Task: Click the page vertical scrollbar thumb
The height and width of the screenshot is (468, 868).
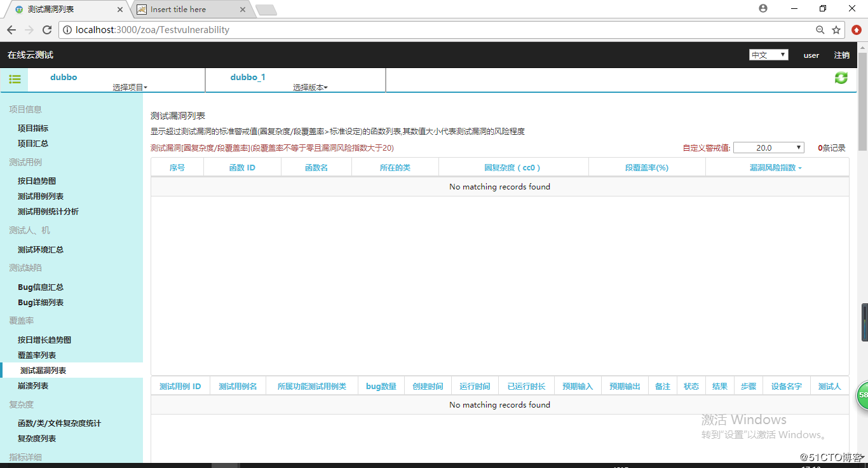Action: point(862,102)
